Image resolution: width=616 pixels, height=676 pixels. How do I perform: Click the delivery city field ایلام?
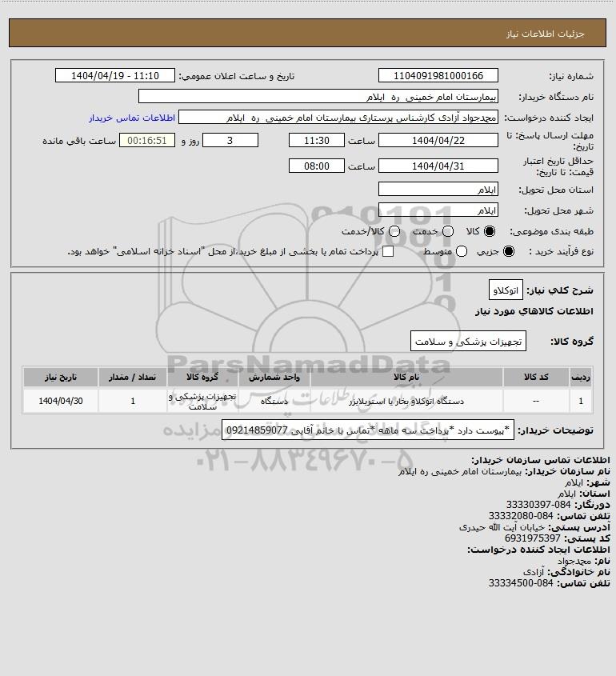point(438,210)
